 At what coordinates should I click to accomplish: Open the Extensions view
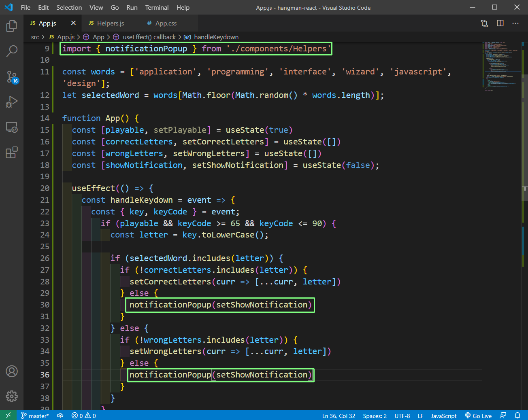(12, 153)
